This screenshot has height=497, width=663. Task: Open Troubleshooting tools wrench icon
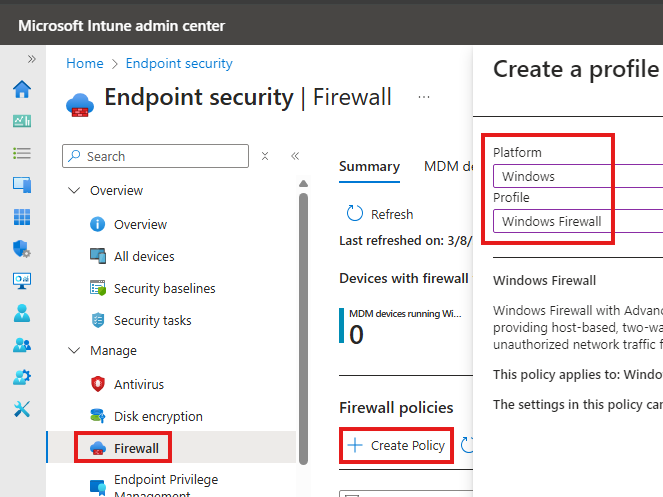(22, 409)
